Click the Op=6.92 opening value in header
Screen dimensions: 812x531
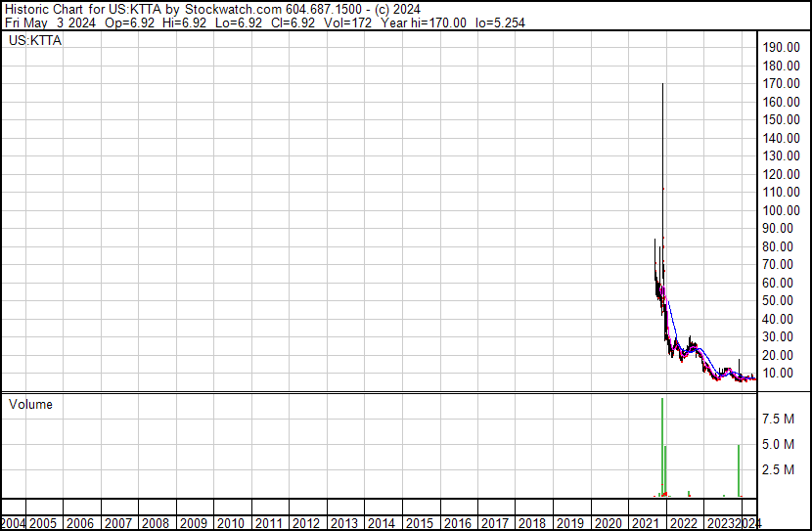[129, 22]
